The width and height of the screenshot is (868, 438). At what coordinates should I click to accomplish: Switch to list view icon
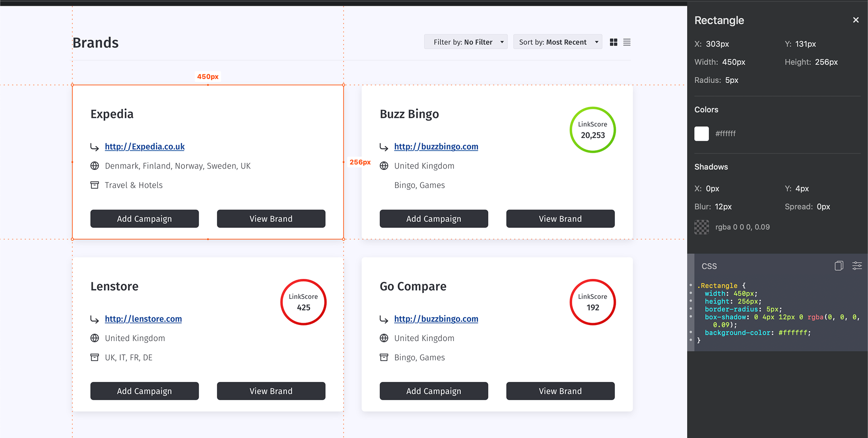pyautogui.click(x=627, y=42)
